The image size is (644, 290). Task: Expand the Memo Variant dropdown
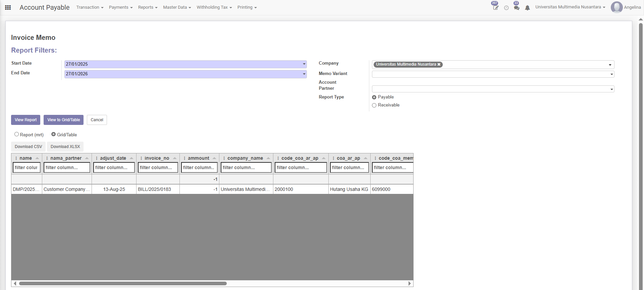click(x=611, y=74)
